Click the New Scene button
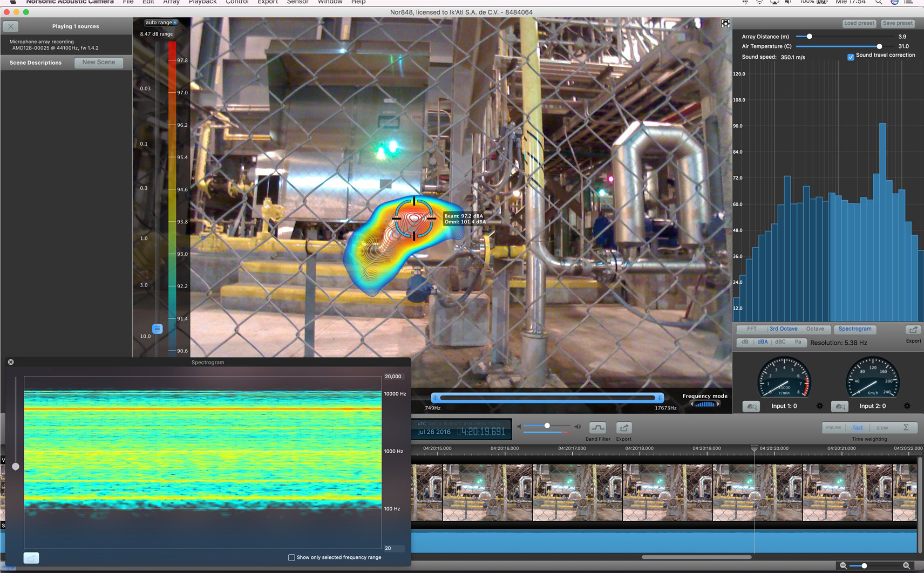 click(99, 63)
